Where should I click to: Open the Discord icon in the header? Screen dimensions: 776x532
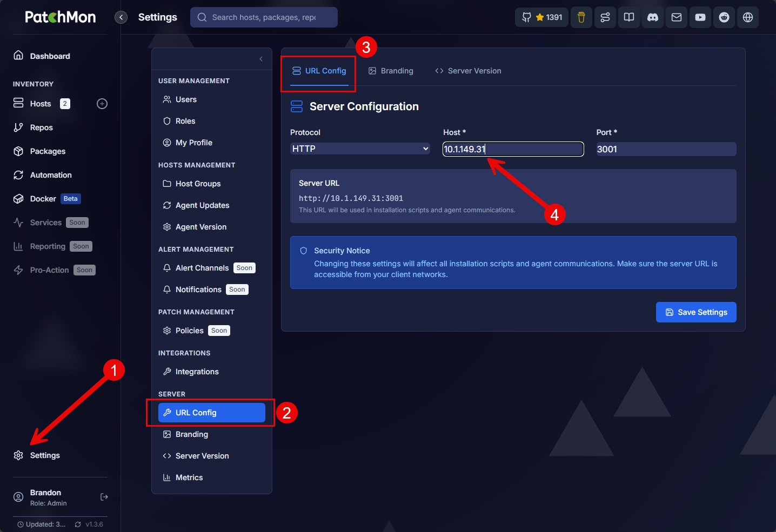point(653,17)
